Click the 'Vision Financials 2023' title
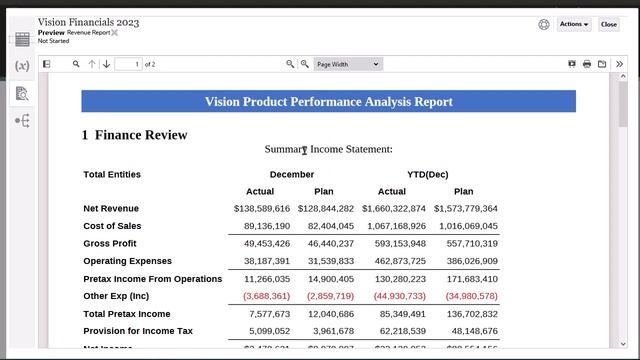Image resolution: width=640 pixels, height=360 pixels. coord(89,22)
